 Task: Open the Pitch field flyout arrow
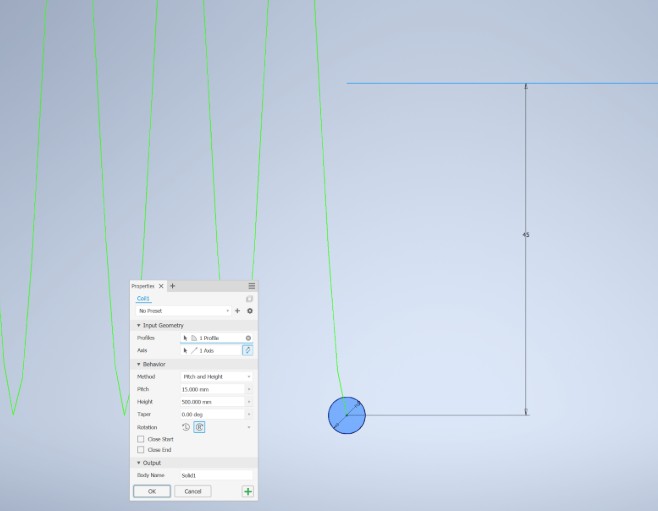coord(249,389)
